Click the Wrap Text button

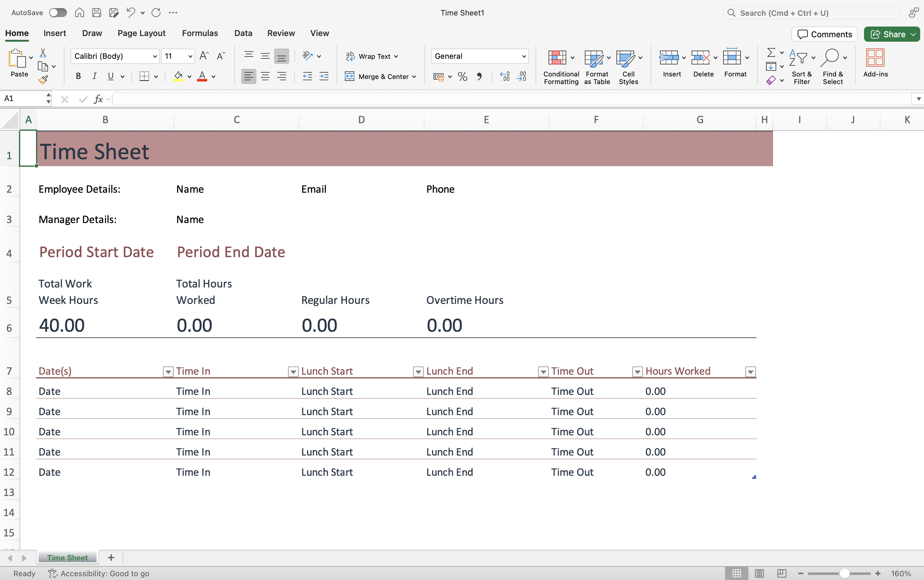tap(371, 56)
